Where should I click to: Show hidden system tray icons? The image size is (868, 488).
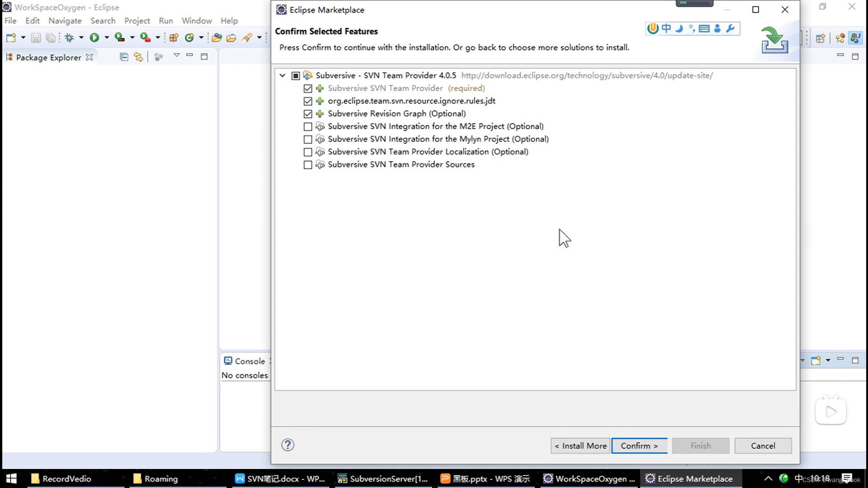[x=768, y=479]
